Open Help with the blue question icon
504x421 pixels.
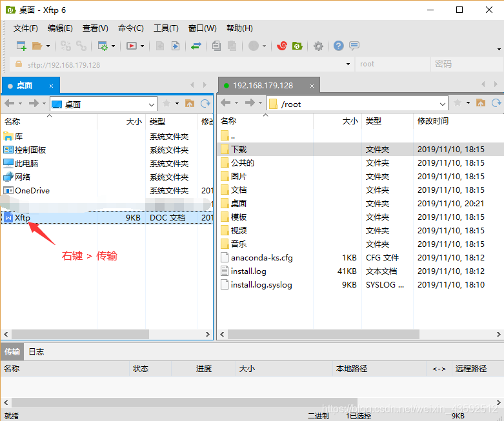338,46
